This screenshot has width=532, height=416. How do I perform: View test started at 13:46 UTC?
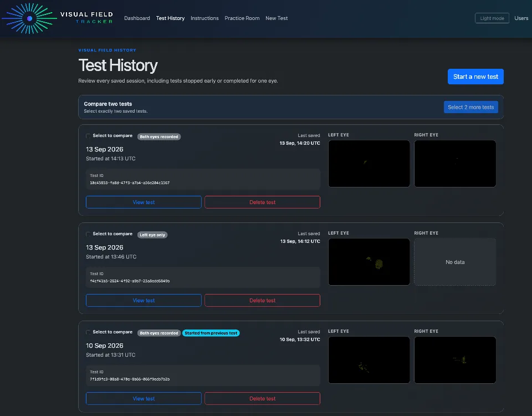[144, 300]
